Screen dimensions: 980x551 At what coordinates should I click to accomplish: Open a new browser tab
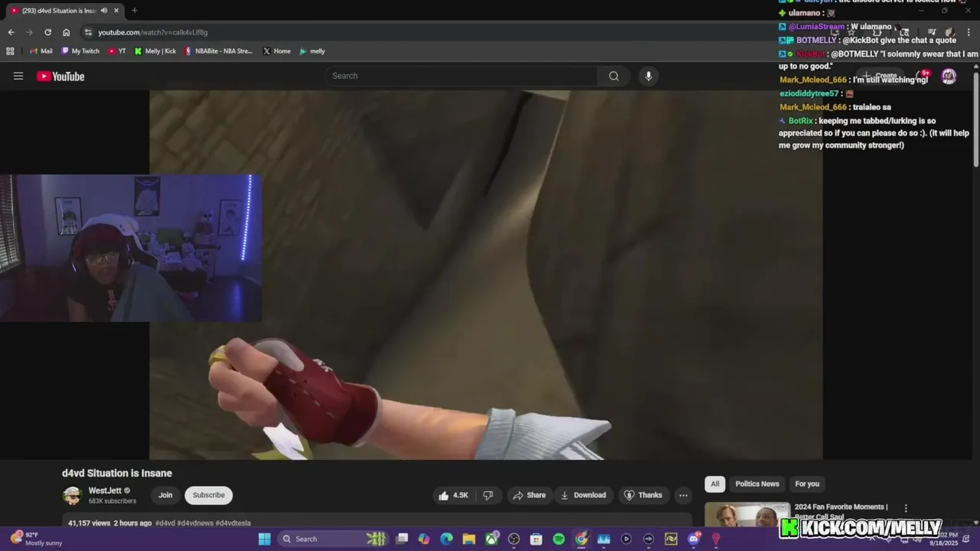click(134, 11)
